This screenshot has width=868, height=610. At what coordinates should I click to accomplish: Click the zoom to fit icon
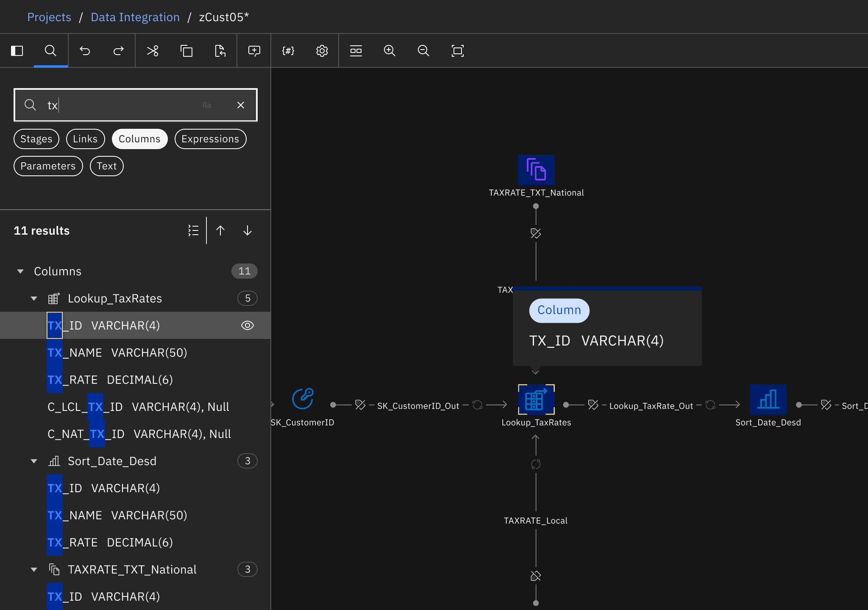[458, 51]
